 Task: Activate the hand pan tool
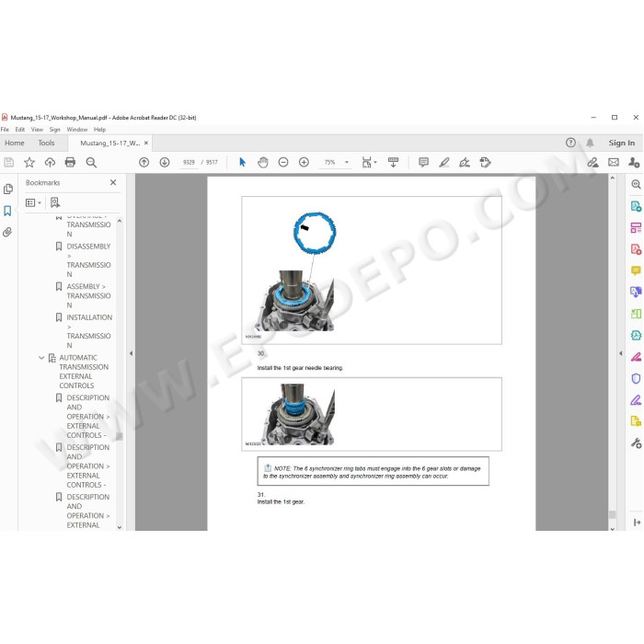click(x=263, y=162)
